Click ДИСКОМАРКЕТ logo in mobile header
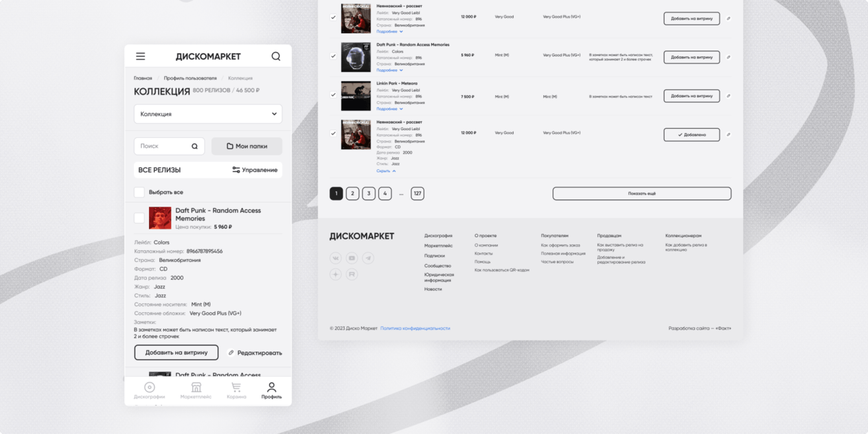Viewport: 868px width, 434px height. point(208,56)
